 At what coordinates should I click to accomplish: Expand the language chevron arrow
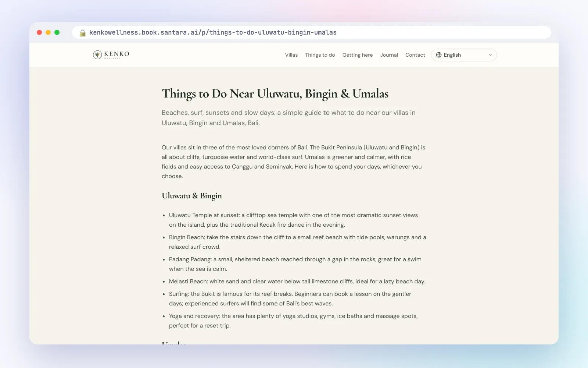[490, 55]
